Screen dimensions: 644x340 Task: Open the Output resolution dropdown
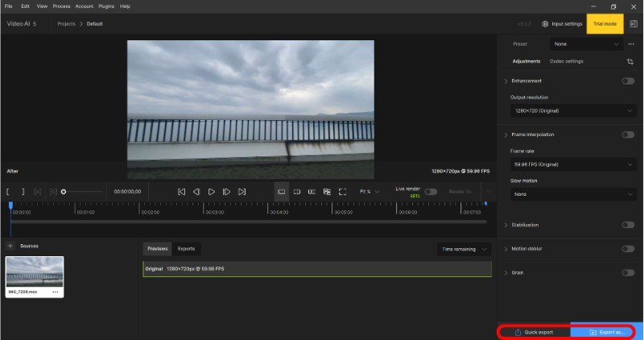(572, 110)
